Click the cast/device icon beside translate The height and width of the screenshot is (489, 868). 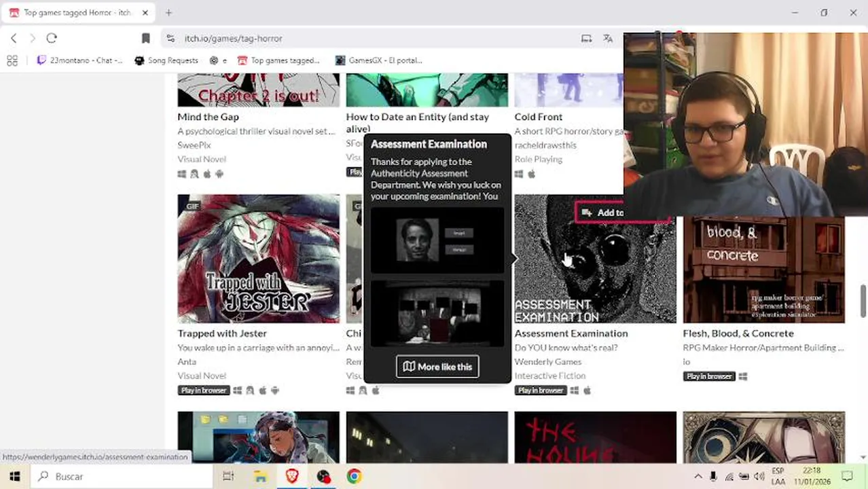pos(586,39)
